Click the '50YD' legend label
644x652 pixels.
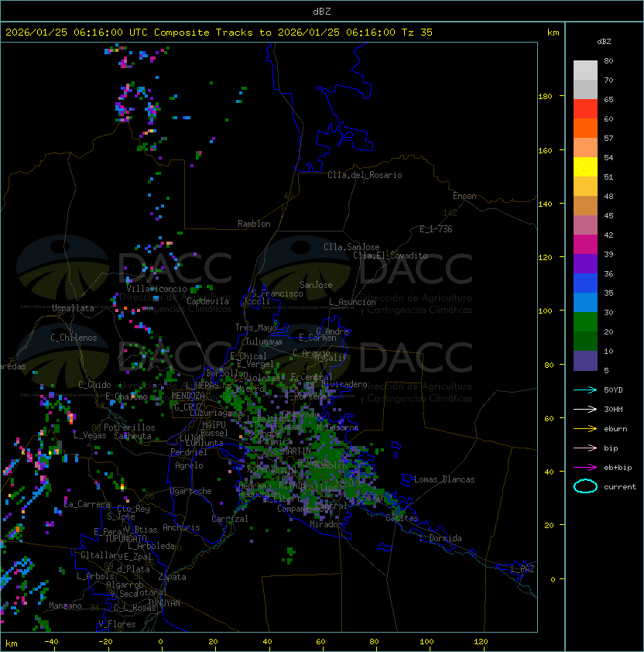click(613, 390)
